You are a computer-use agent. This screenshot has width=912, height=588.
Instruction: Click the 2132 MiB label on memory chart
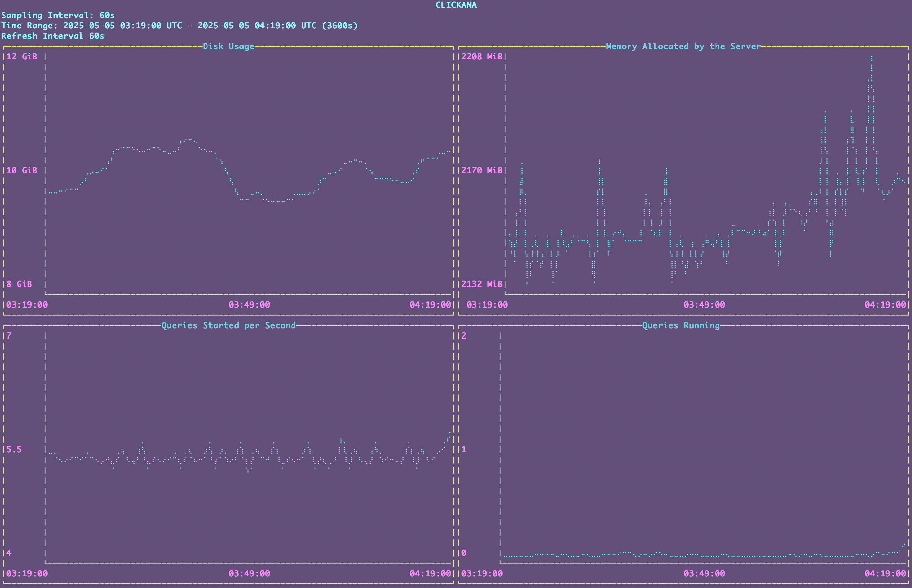click(x=482, y=284)
